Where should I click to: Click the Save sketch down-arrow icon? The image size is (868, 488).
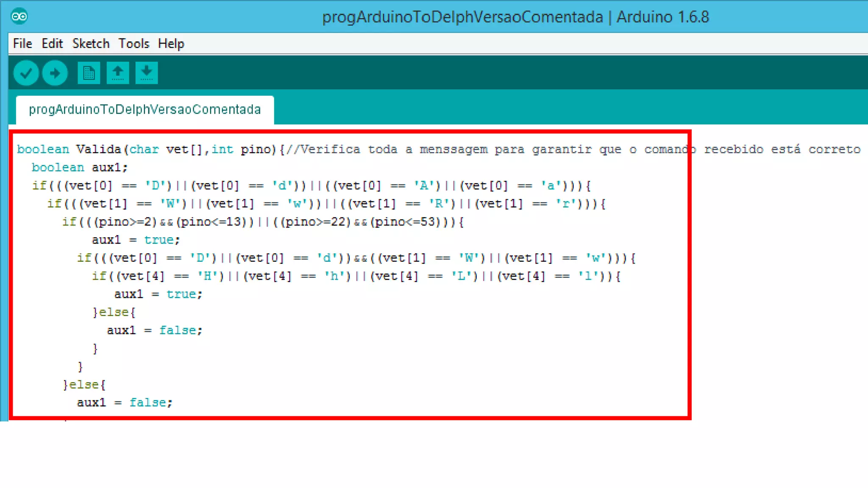tap(146, 73)
